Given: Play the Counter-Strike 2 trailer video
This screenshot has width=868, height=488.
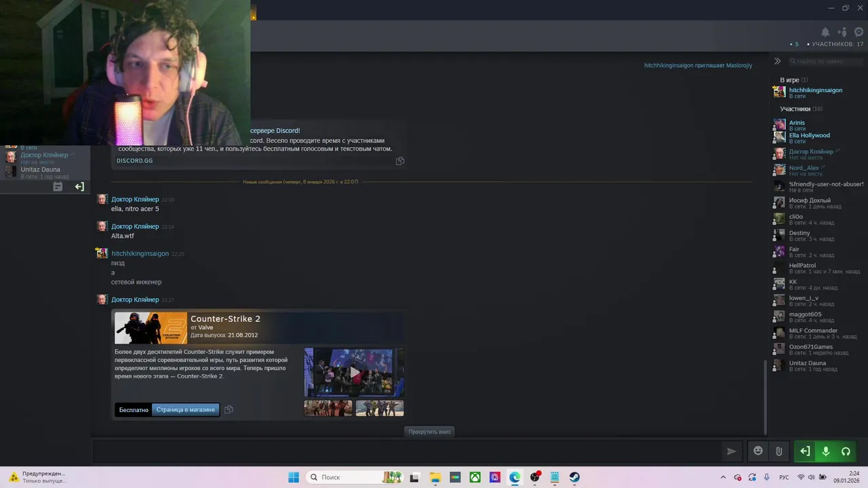Looking at the screenshot, I should pyautogui.click(x=354, y=372).
